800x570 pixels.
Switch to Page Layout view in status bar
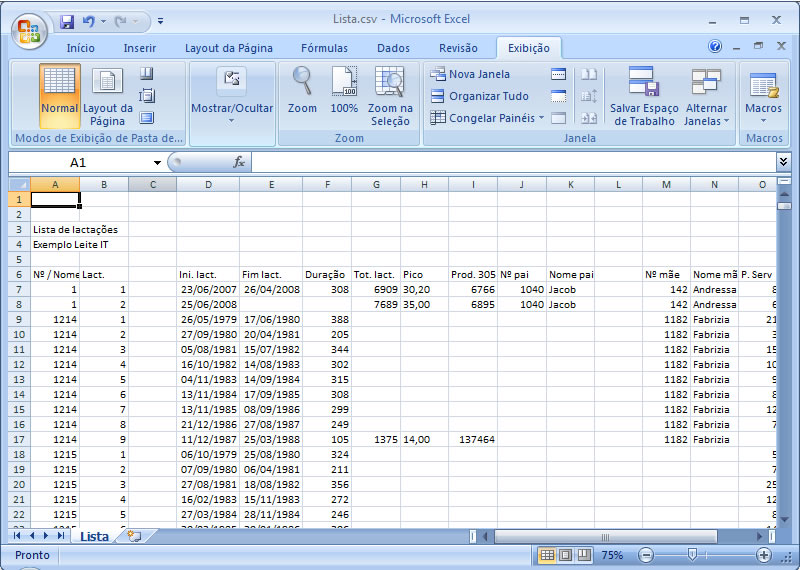565,555
